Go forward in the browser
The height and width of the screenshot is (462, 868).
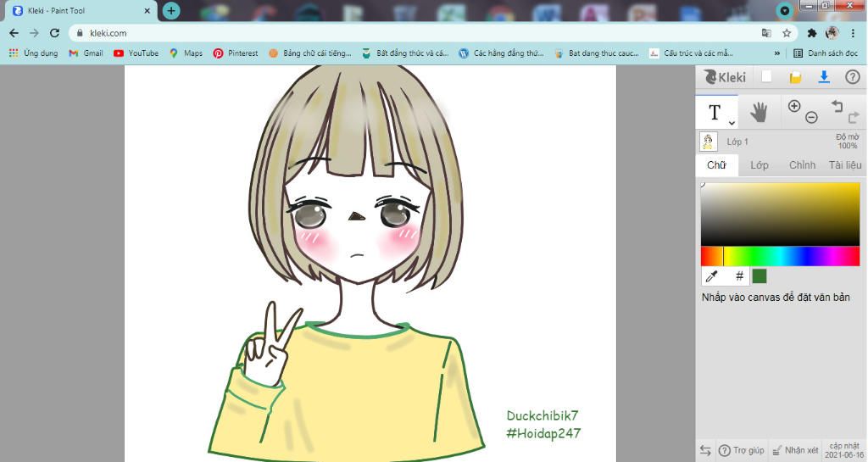[34, 33]
